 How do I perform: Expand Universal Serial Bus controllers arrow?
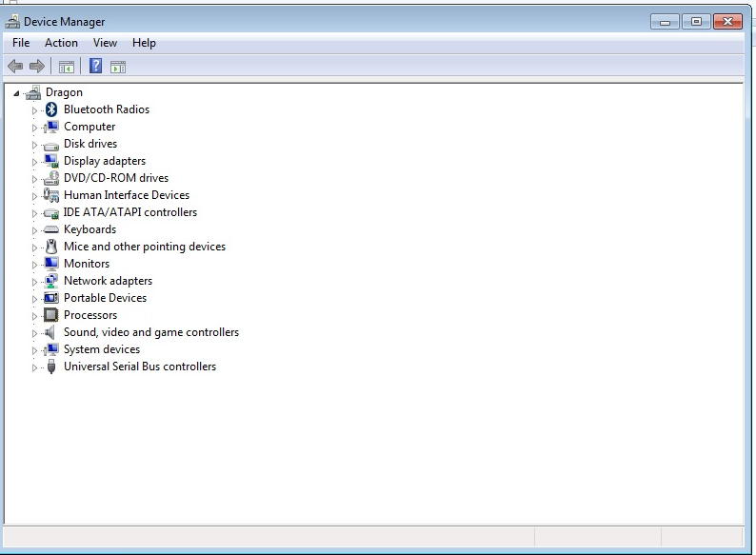point(34,367)
